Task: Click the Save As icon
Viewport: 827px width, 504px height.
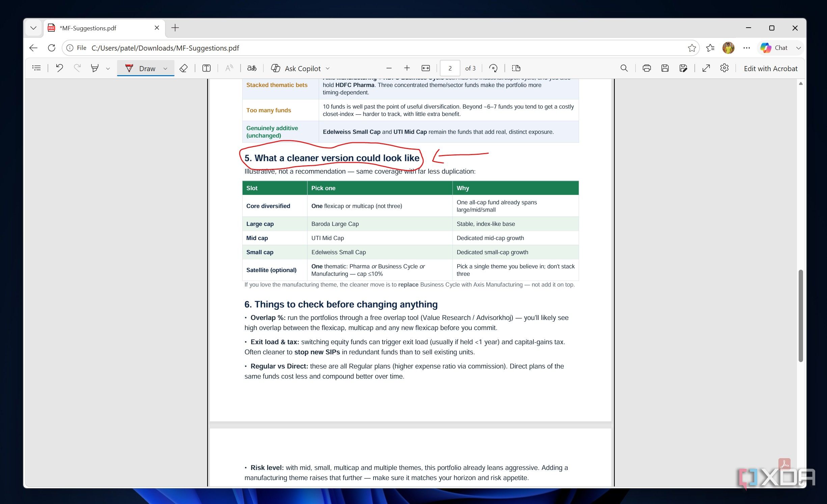Action: tap(683, 68)
